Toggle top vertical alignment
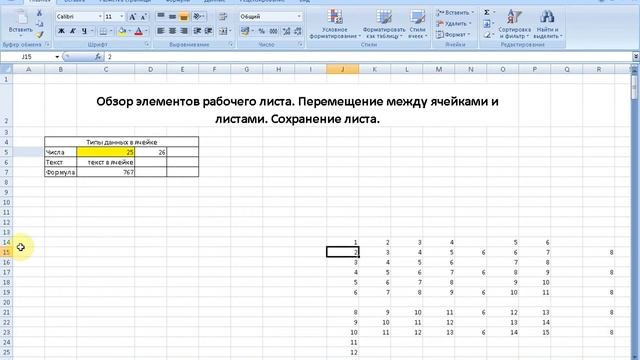The height and width of the screenshot is (360, 640). (161, 16)
